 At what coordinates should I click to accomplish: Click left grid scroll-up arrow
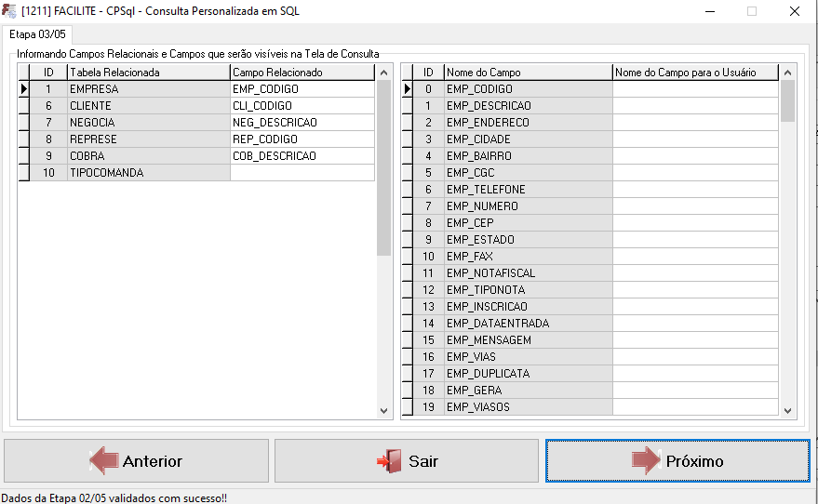click(x=384, y=73)
